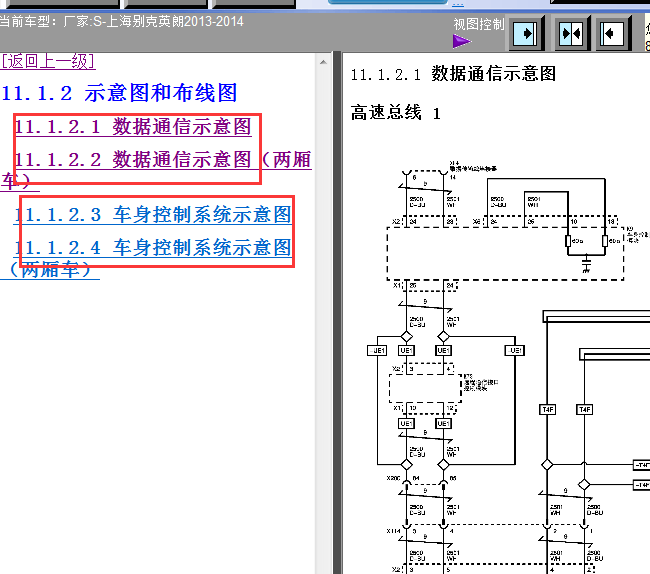Click the left-arrow view control button
The image size is (650, 574).
tap(614, 33)
